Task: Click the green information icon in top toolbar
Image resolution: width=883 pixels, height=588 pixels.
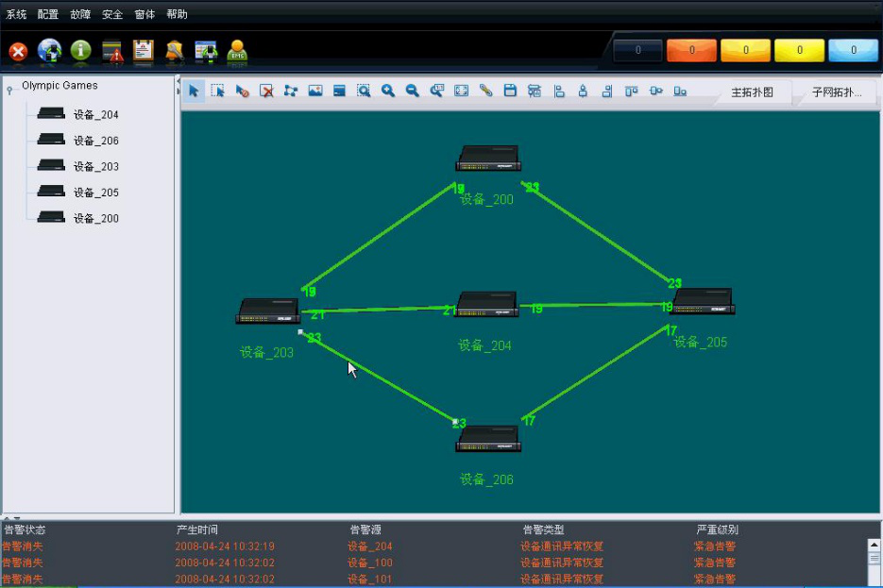Action: coord(80,51)
